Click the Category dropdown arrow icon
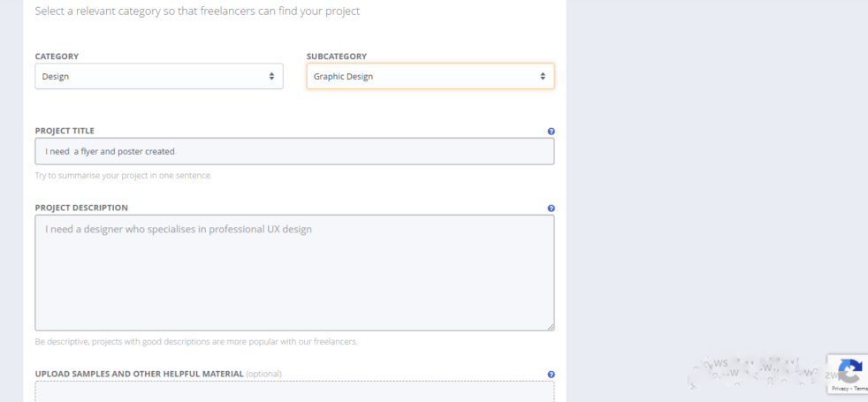The width and height of the screenshot is (868, 402). 271,76
